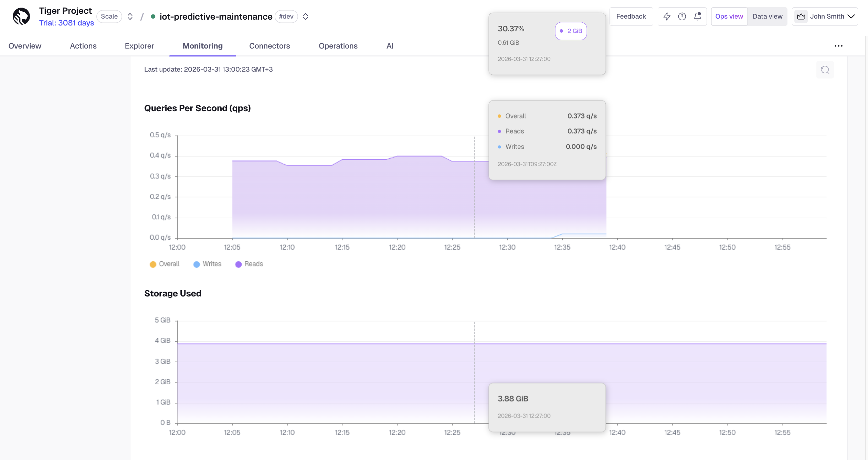Open more tabs via the ellipsis icon
The image size is (868, 460).
coord(838,46)
